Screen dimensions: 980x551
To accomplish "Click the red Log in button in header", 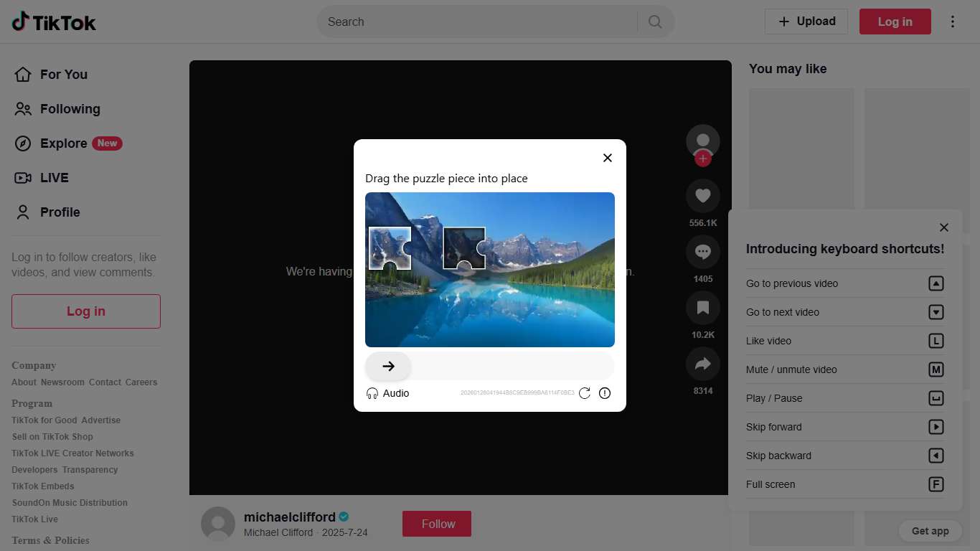I will click(x=895, y=22).
